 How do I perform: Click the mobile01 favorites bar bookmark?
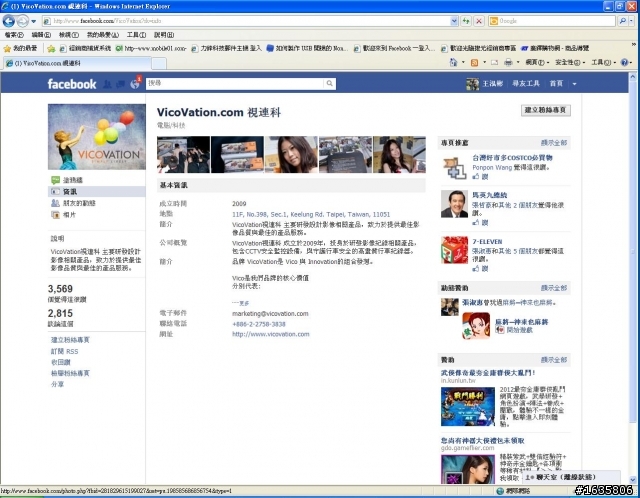(x=151, y=49)
